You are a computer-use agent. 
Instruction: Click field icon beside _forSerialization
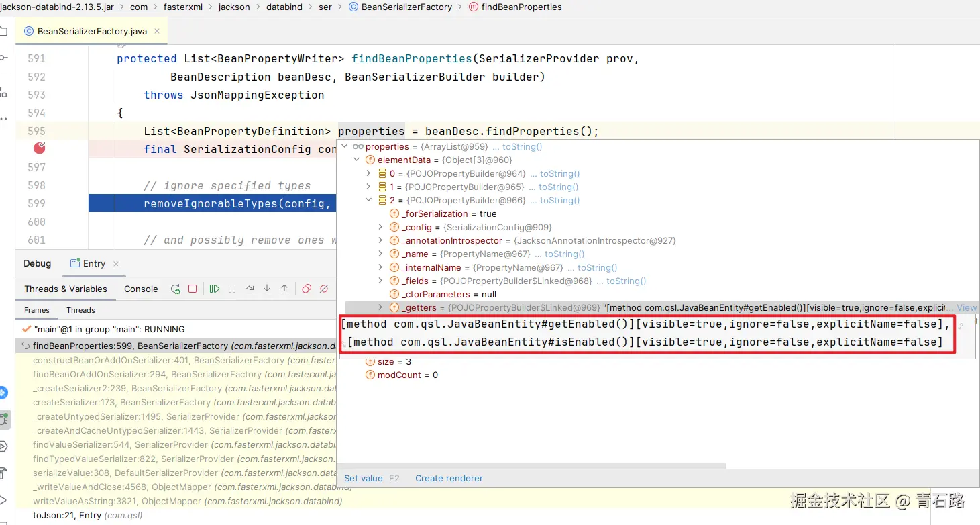point(394,213)
